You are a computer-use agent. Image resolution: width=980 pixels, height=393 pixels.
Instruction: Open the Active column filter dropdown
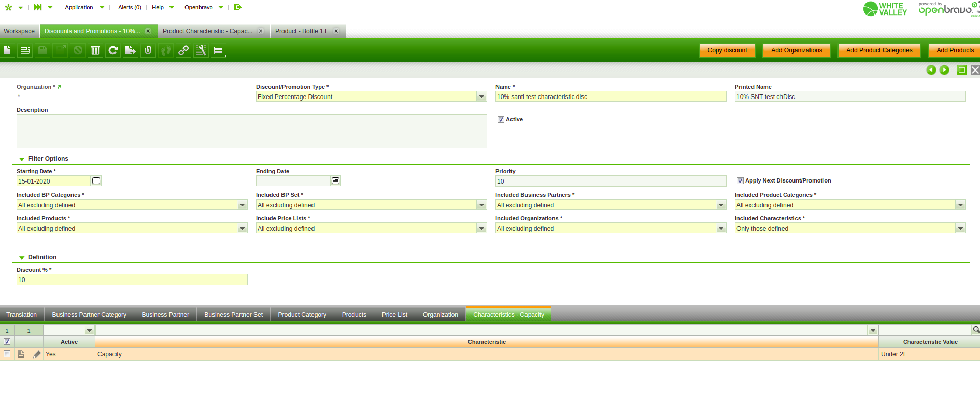pyautogui.click(x=90, y=330)
